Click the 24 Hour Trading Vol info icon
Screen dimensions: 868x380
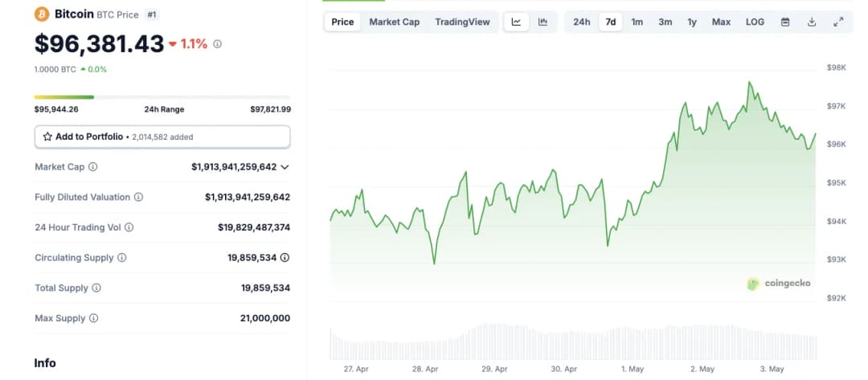(x=129, y=227)
